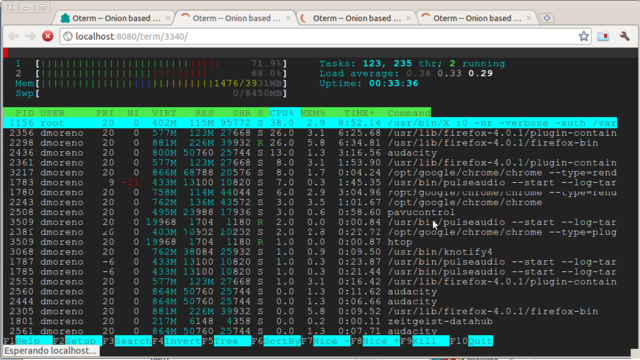Close the second Oterm tab
The height and width of the screenshot is (360, 640).
click(288, 18)
